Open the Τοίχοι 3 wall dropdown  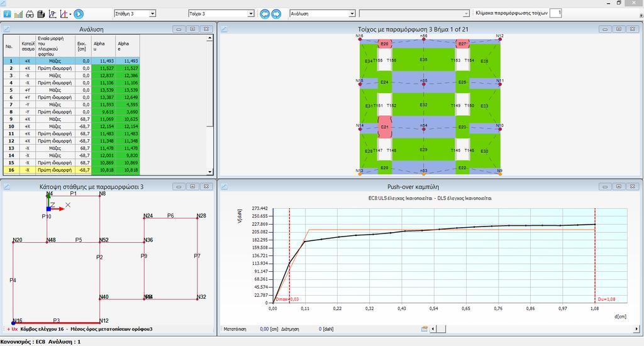[251, 14]
